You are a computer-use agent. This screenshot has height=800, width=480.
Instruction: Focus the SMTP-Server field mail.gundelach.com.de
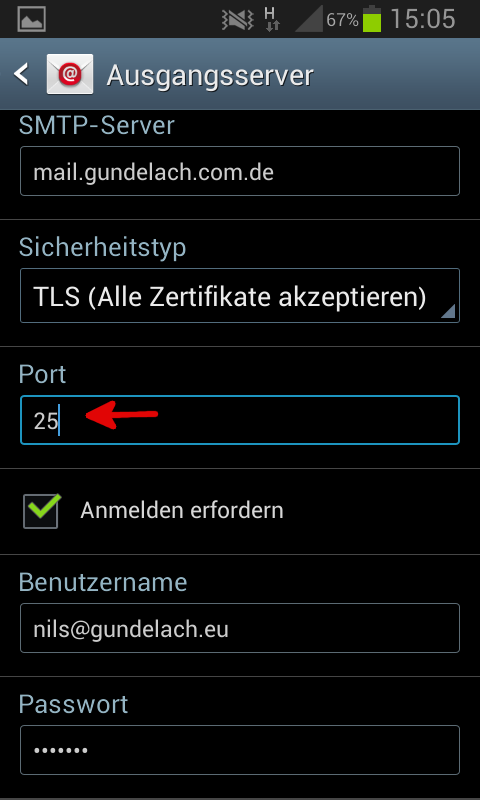point(240,171)
